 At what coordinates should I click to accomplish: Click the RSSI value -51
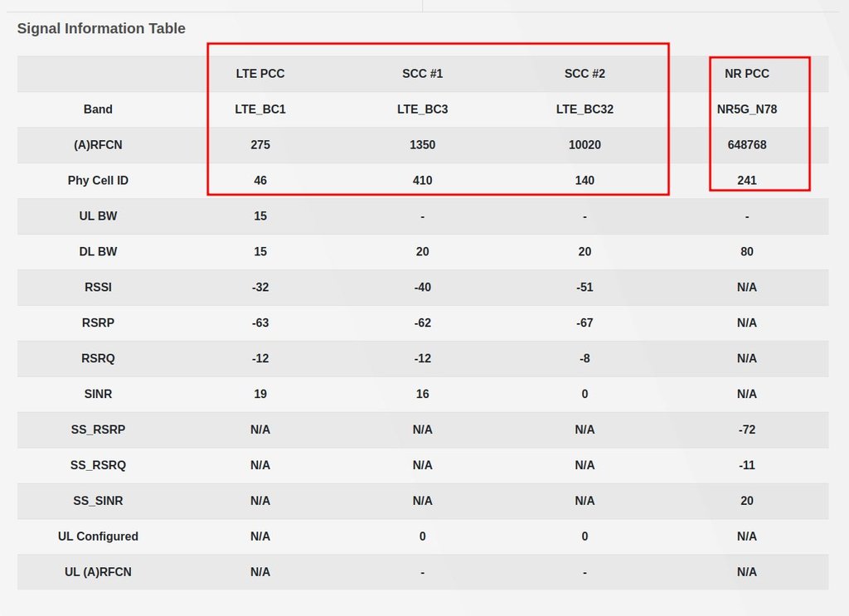click(585, 288)
